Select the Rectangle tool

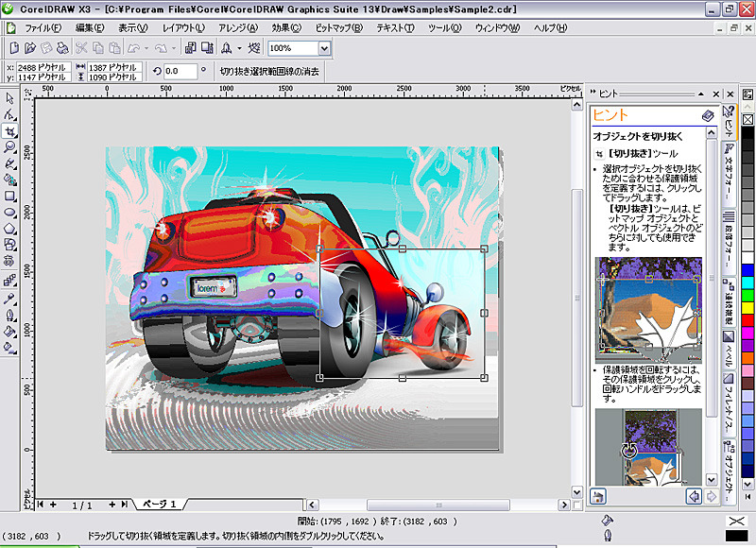point(9,197)
